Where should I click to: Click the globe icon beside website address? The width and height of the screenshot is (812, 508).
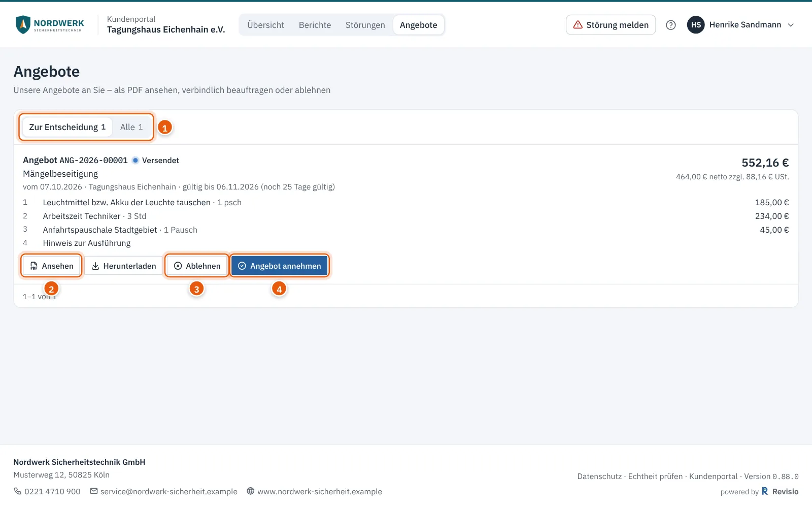click(x=251, y=491)
